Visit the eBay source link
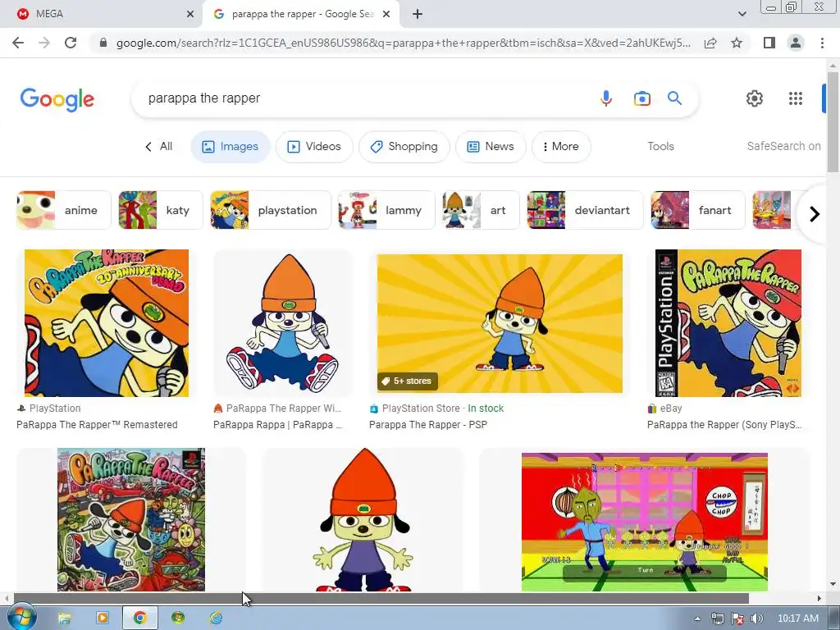The image size is (840, 630). (x=664, y=409)
